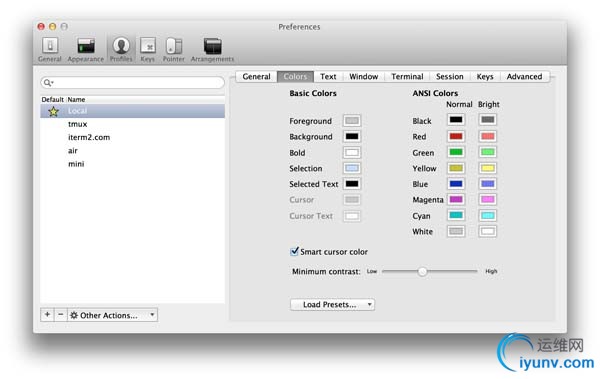Click the Normal Red ANSI swatch

pyautogui.click(x=456, y=136)
